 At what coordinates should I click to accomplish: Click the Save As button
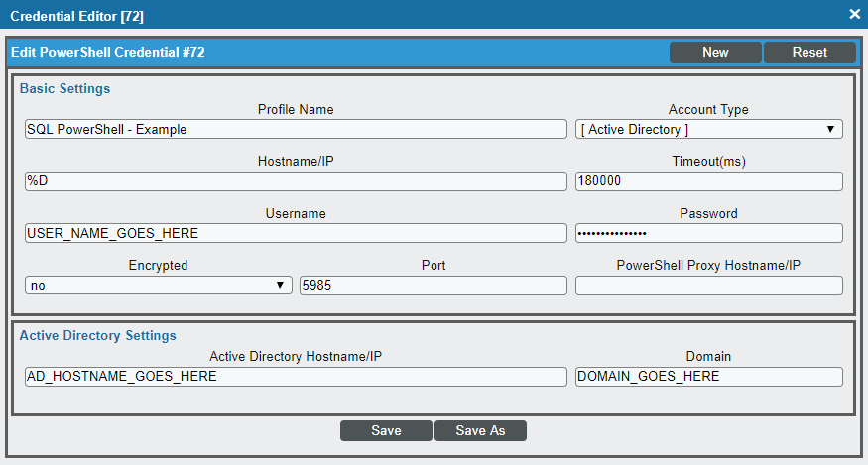click(x=480, y=430)
